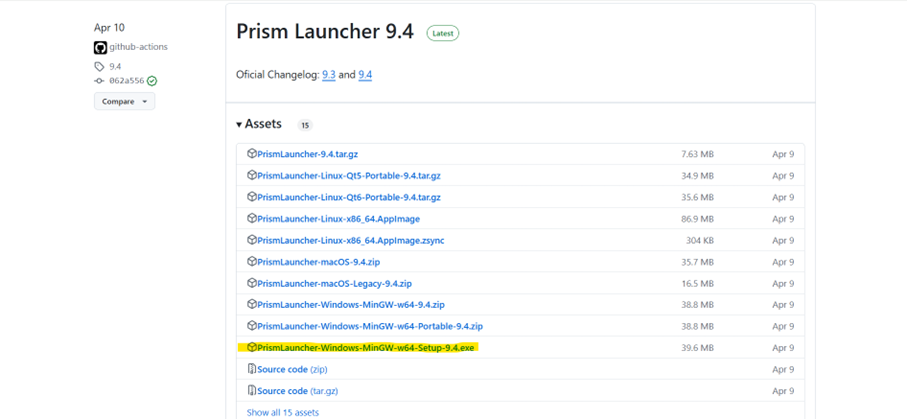Image resolution: width=907 pixels, height=419 pixels.
Task: Click the Prism Launcher 9.4 release title
Action: pyautogui.click(x=325, y=32)
